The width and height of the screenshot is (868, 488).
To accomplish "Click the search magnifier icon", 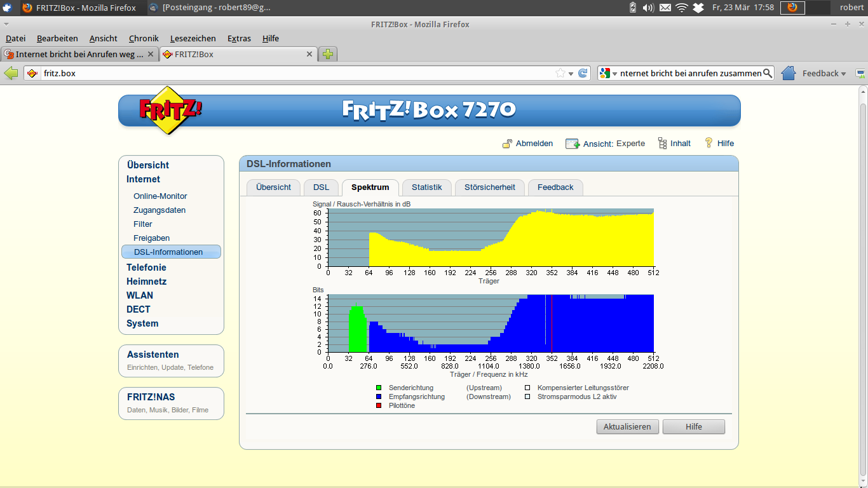I will pyautogui.click(x=768, y=73).
